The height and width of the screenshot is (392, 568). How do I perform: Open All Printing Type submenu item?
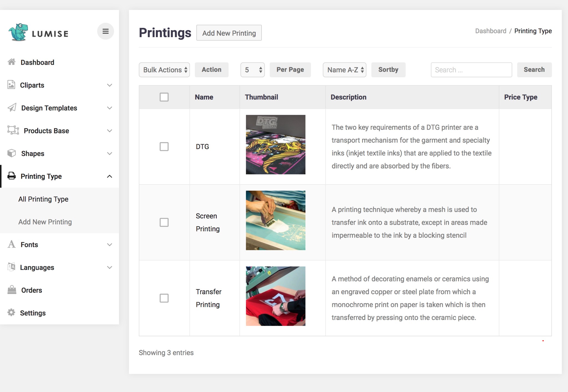click(43, 199)
